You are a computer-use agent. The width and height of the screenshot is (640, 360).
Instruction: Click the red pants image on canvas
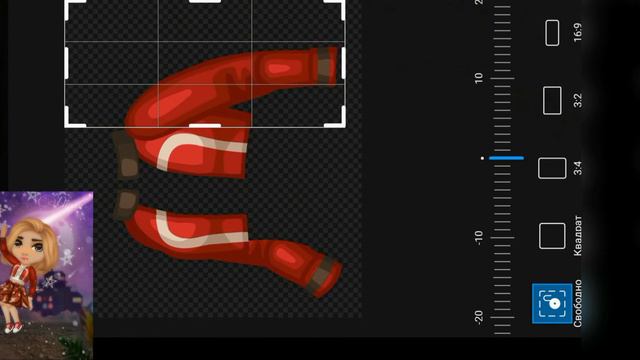[229, 171]
